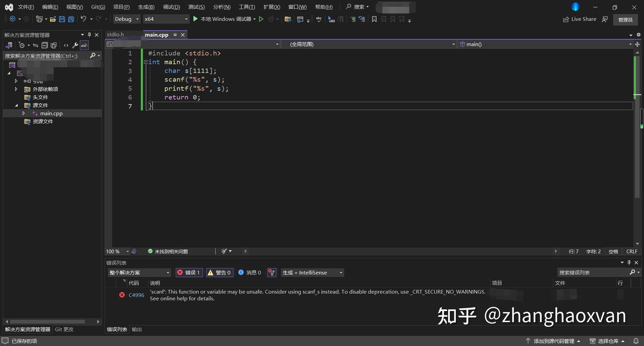Toggle the 警告 0 filter in Error List
The image size is (644, 346).
220,273
